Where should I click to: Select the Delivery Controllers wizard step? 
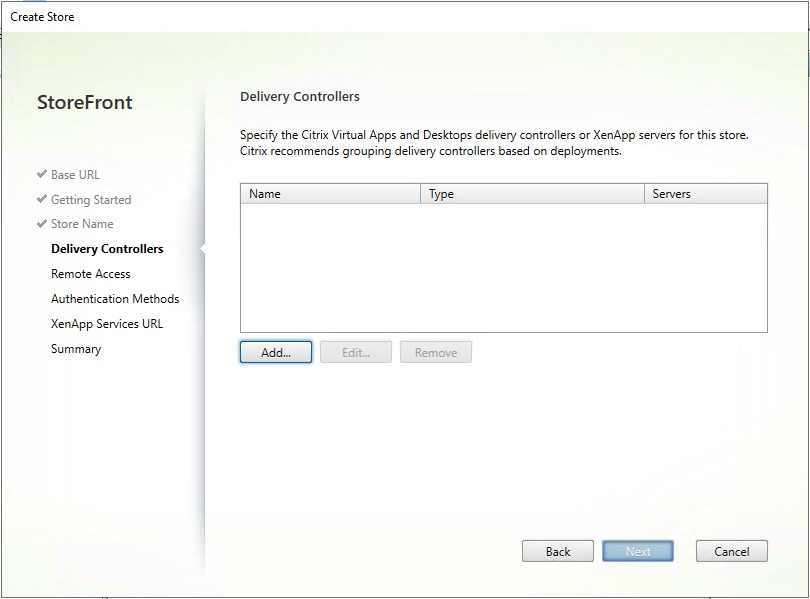coord(107,248)
